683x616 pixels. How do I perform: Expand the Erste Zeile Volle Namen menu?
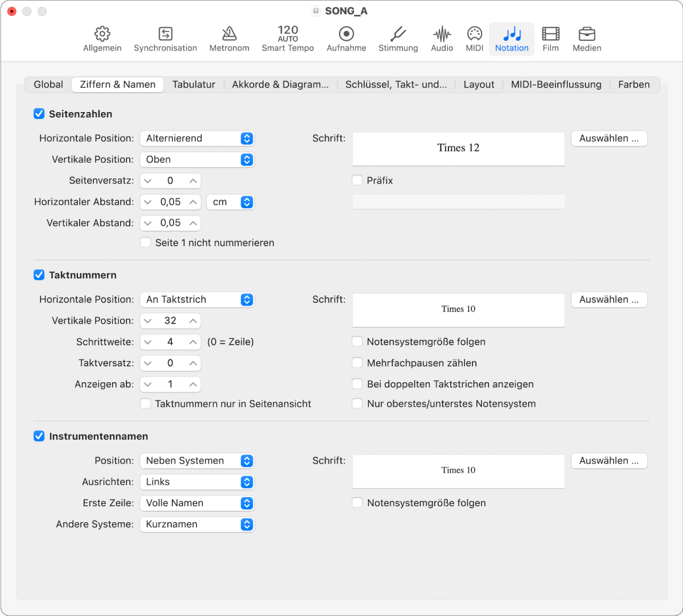(197, 503)
